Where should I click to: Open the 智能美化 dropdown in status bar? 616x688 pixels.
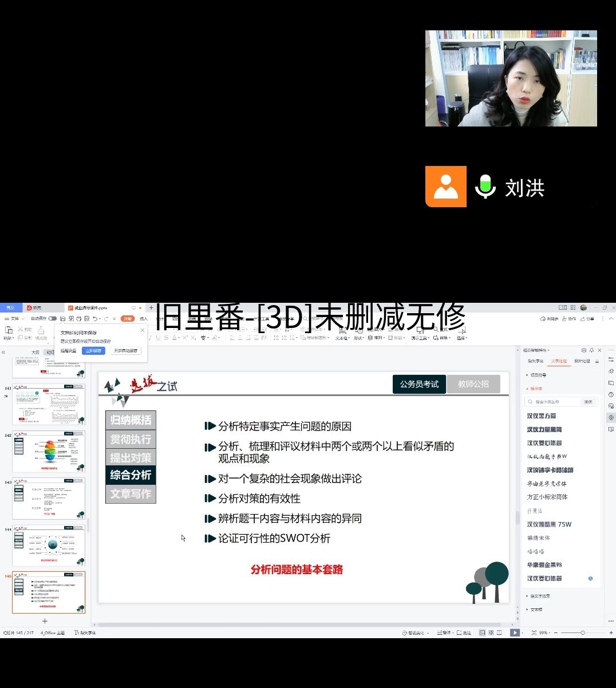click(x=414, y=632)
